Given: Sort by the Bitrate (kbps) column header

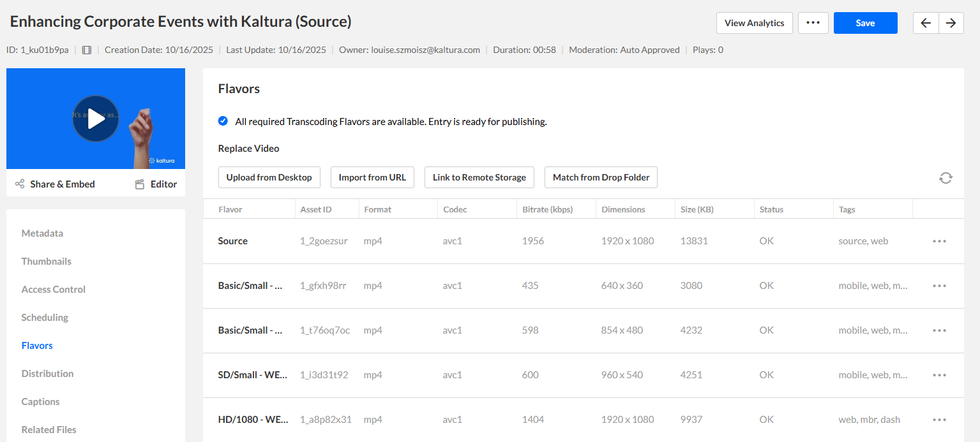Looking at the screenshot, I should [547, 209].
